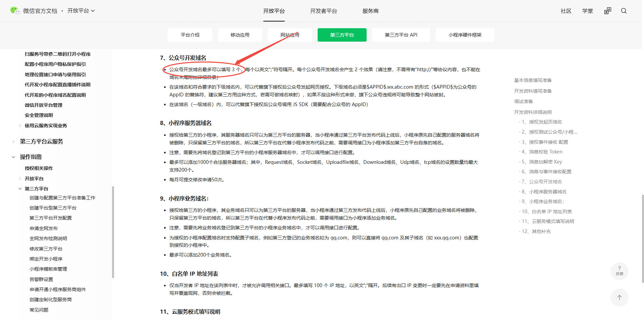This screenshot has width=644, height=320.
Task: Open the 反馈 feedback button
Action: coord(620,271)
